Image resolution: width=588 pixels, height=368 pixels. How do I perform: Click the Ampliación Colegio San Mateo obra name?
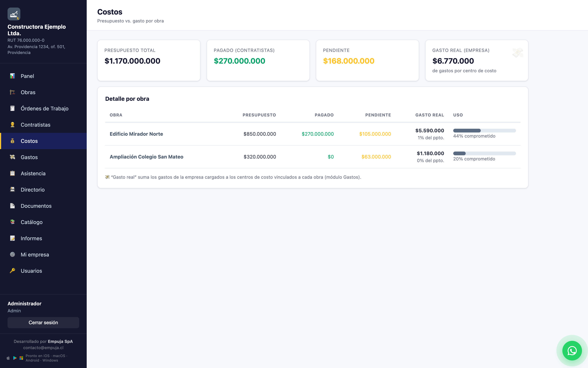[x=146, y=157]
